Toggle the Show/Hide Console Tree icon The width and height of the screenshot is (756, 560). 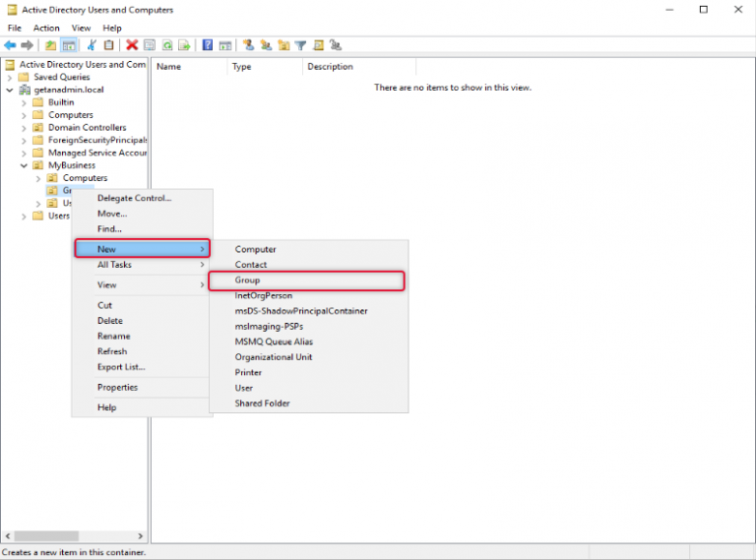(69, 45)
